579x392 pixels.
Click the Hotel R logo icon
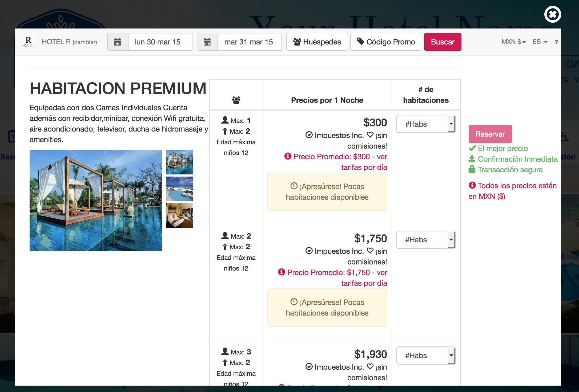click(x=29, y=42)
